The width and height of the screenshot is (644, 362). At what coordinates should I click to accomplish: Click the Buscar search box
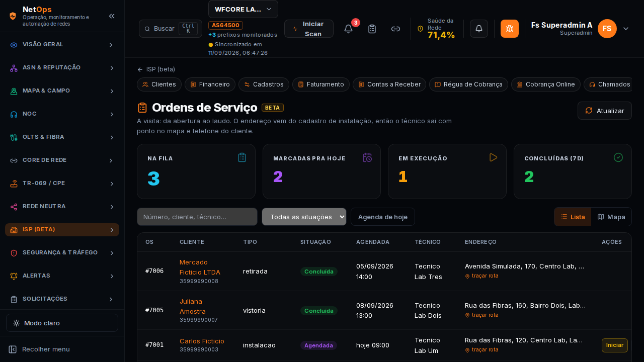[171, 29]
